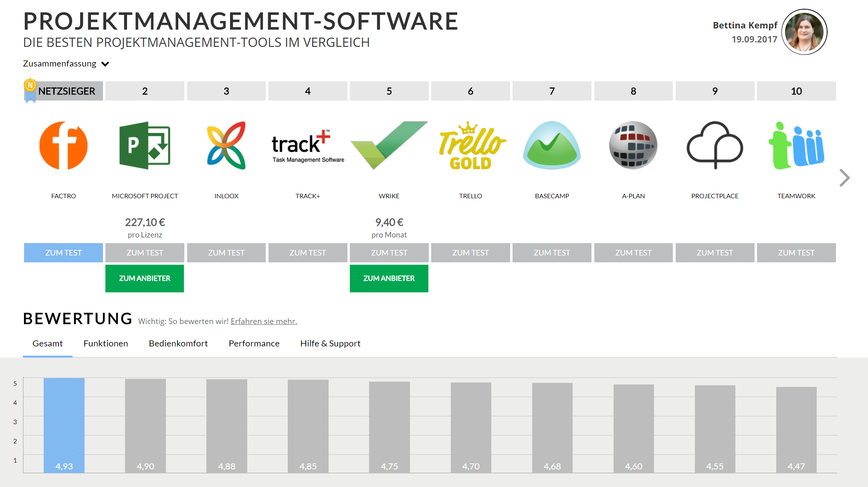Click the Projectplace cloud logo

(x=715, y=145)
